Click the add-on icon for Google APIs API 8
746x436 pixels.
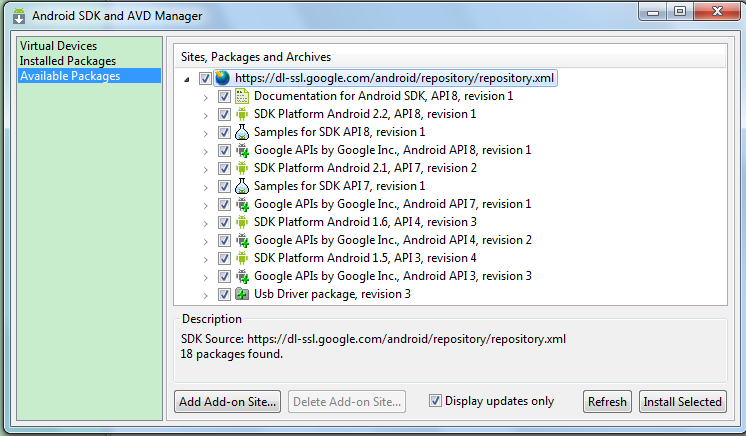click(242, 150)
